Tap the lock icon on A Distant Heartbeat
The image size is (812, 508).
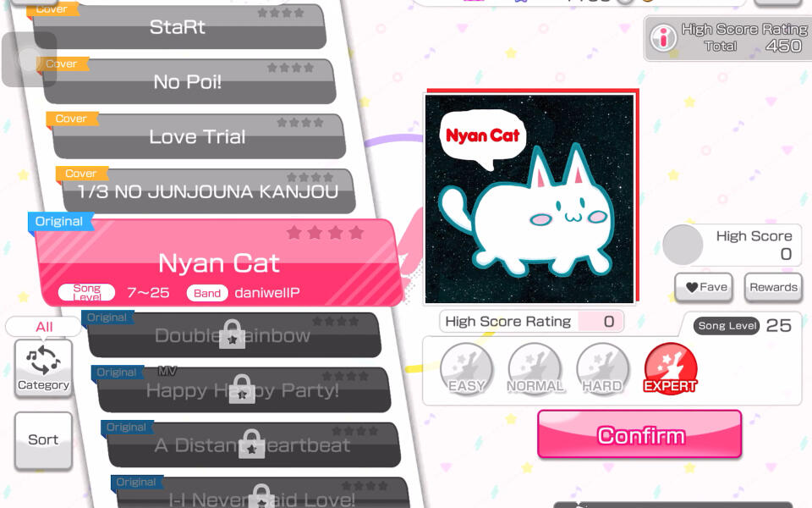252,444
